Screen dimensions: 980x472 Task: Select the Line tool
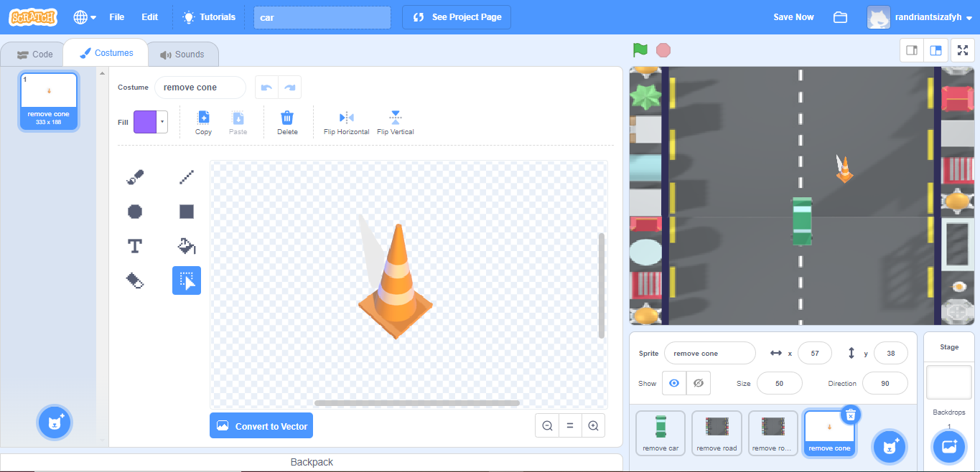click(x=186, y=176)
